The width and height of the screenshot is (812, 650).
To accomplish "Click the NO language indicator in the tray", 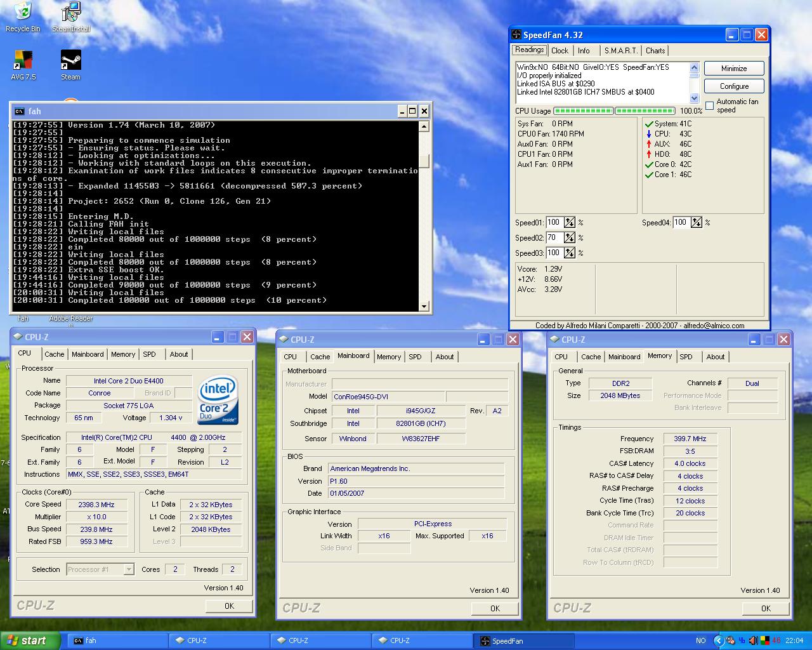I will coord(700,640).
